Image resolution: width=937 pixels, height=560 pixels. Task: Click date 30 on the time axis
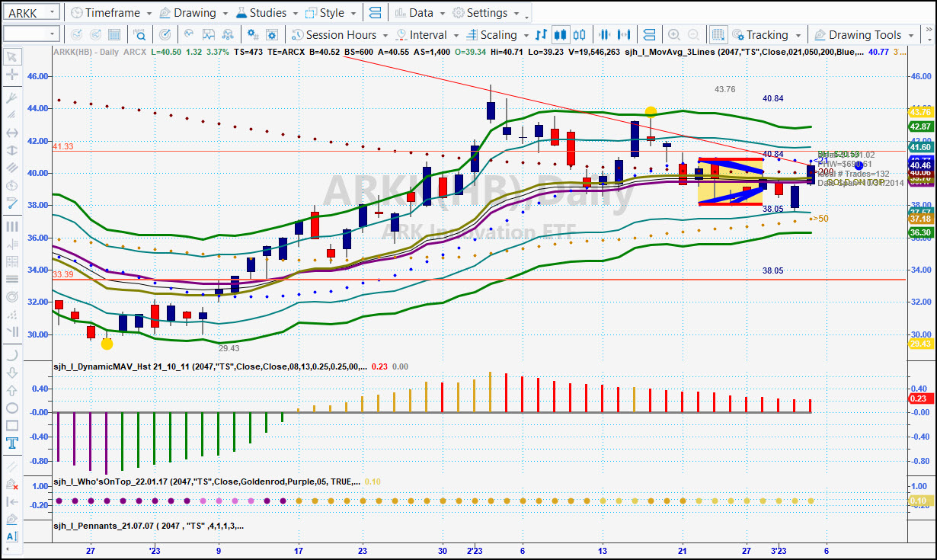(x=443, y=550)
